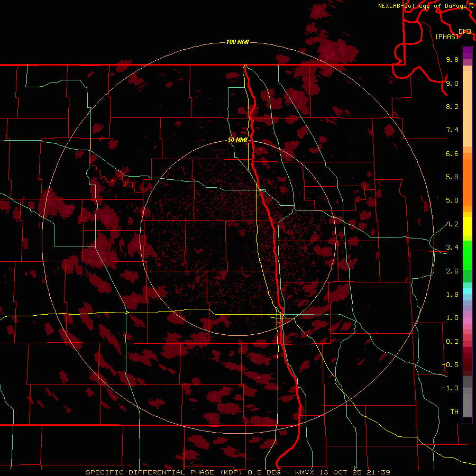This screenshot has width=476, height=476.
Task: Click the NEXLAB-College of DuPage credit text
Action: [423, 6]
